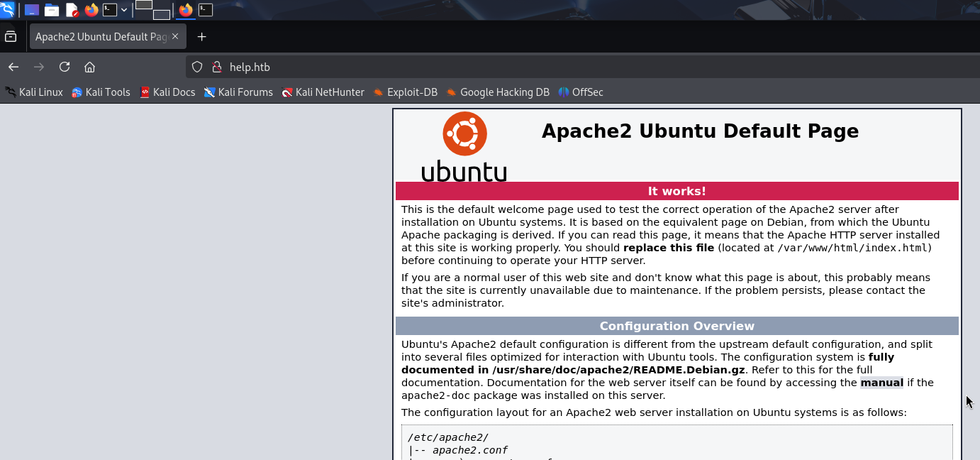Open the Exploit-DB bookmark
980x460 pixels.
(406, 92)
